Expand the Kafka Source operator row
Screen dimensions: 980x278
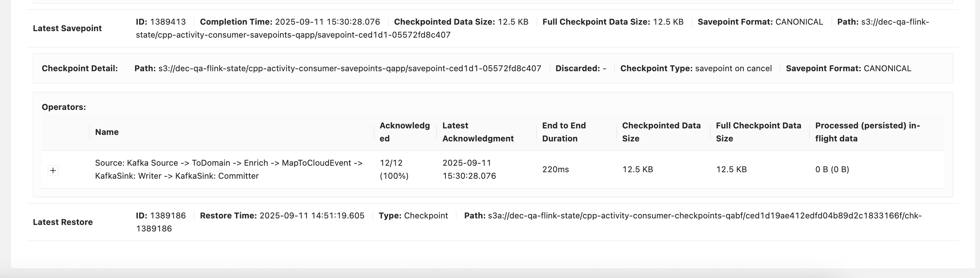coord(53,170)
